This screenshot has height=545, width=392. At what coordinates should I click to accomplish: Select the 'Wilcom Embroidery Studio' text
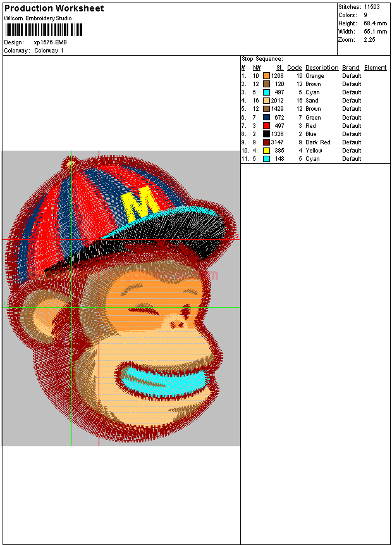[x=38, y=18]
